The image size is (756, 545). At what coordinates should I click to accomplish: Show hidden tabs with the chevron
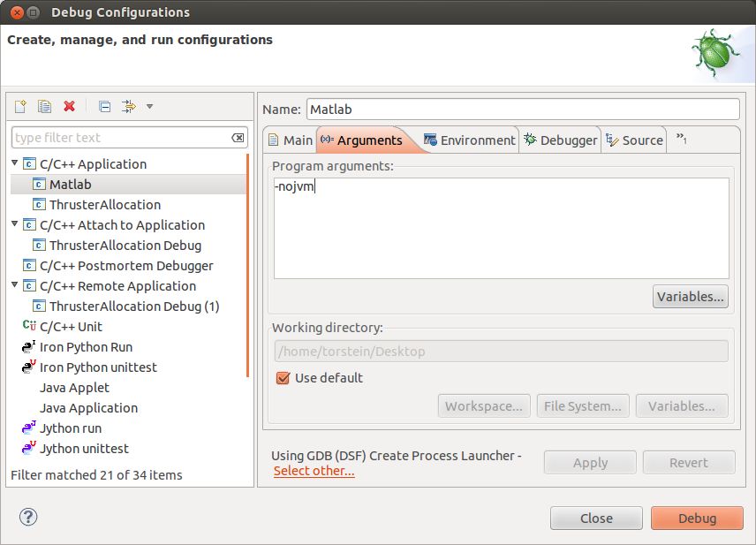(x=681, y=139)
